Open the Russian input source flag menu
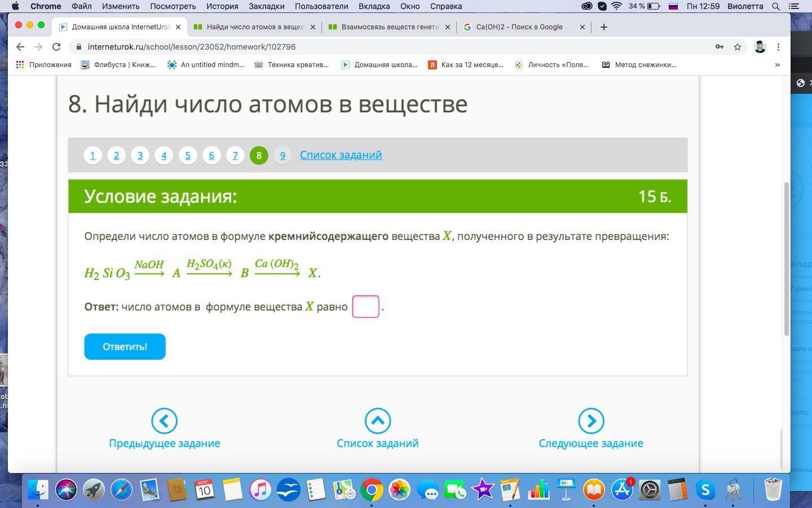812x508 pixels. [673, 6]
